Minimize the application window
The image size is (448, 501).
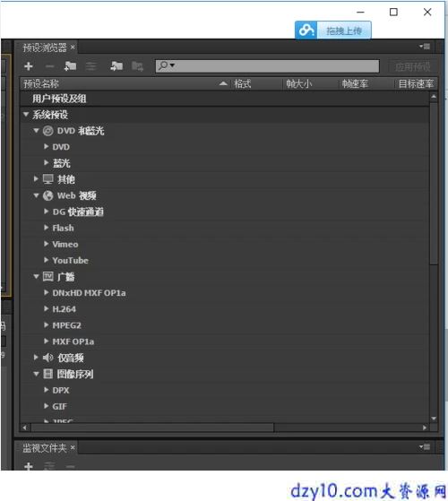point(360,13)
